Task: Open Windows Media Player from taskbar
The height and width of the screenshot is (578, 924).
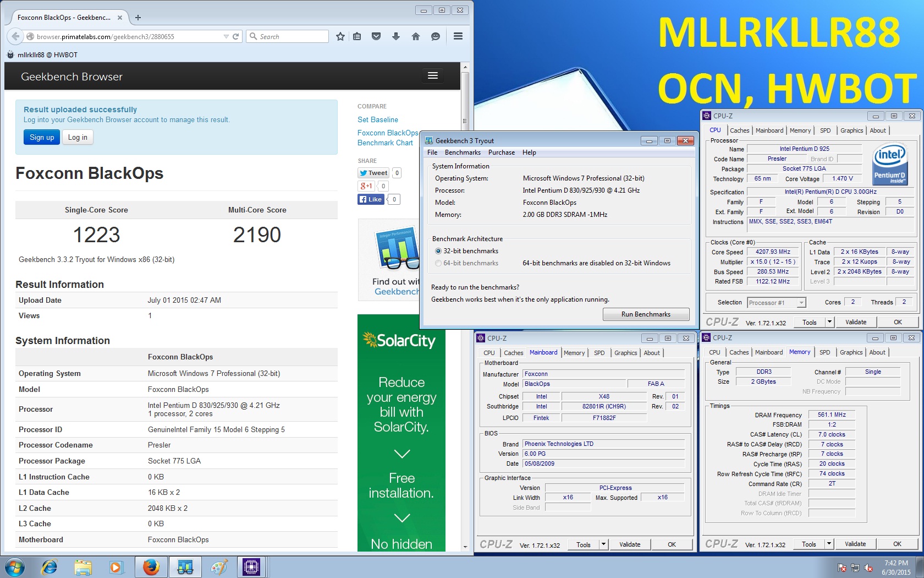Action: [116, 567]
